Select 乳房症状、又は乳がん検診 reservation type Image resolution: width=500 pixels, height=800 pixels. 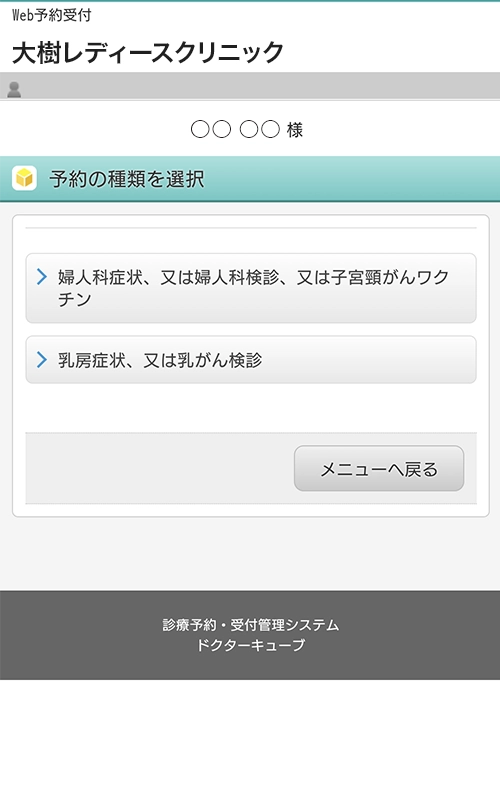pos(251,360)
